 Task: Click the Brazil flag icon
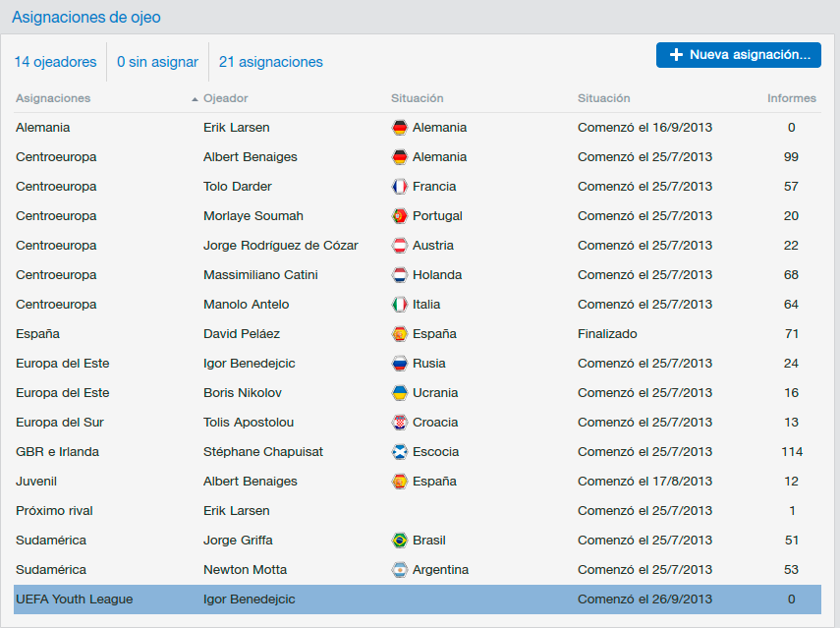coord(400,541)
